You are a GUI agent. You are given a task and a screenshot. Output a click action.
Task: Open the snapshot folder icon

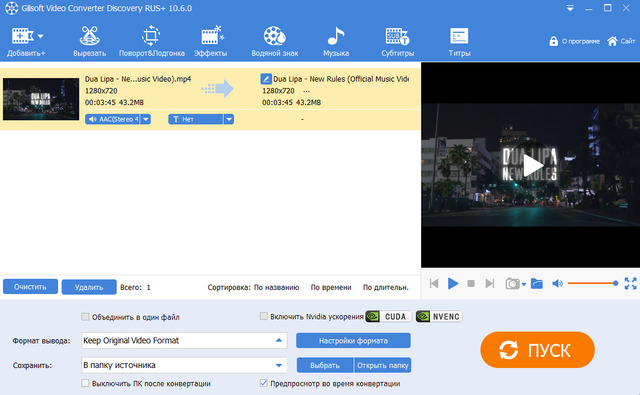[537, 283]
